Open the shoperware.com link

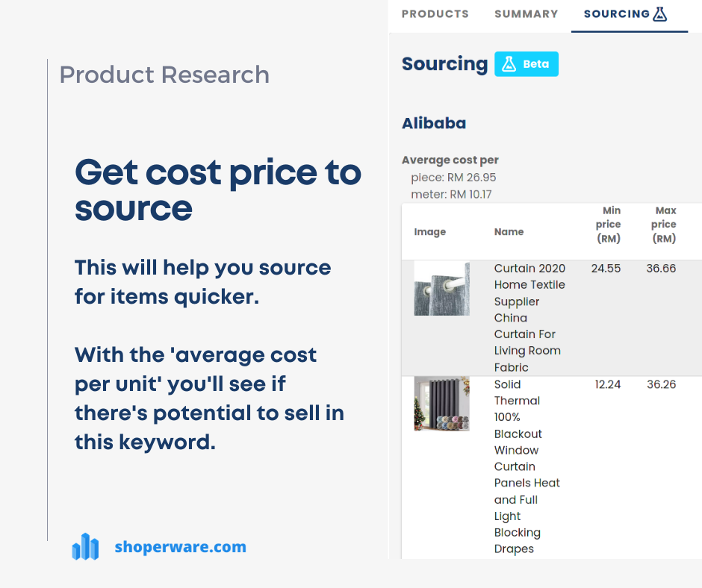coord(180,546)
